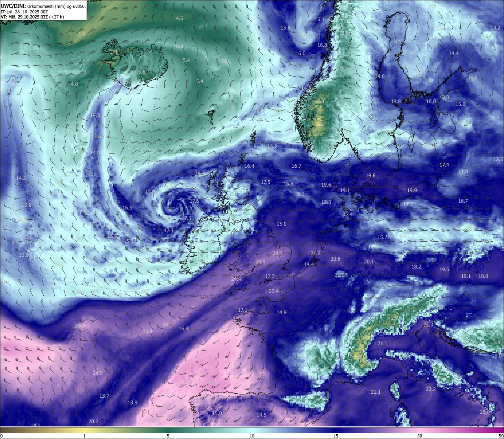504x439 pixels.
Task: Click the colorbar tick label '50'
Action: tap(501, 436)
